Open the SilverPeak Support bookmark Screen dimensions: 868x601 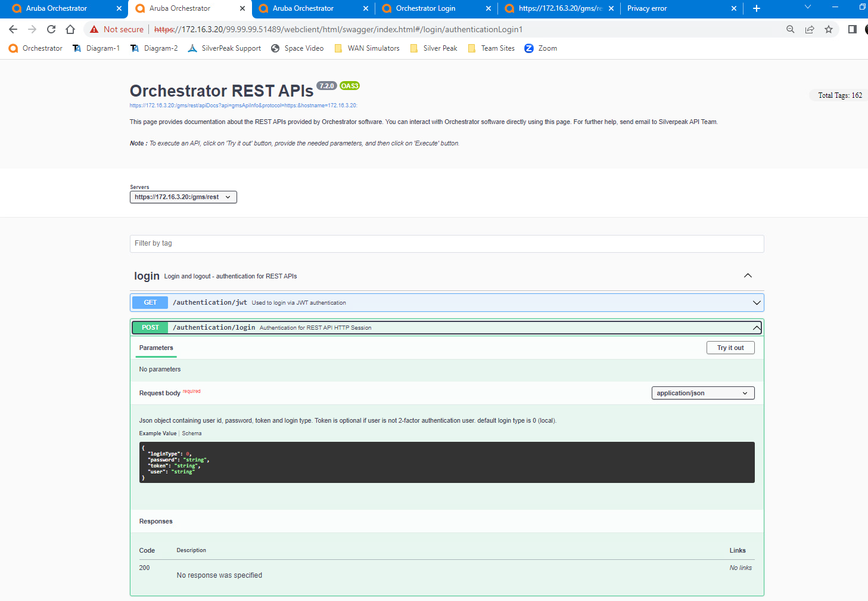[225, 48]
